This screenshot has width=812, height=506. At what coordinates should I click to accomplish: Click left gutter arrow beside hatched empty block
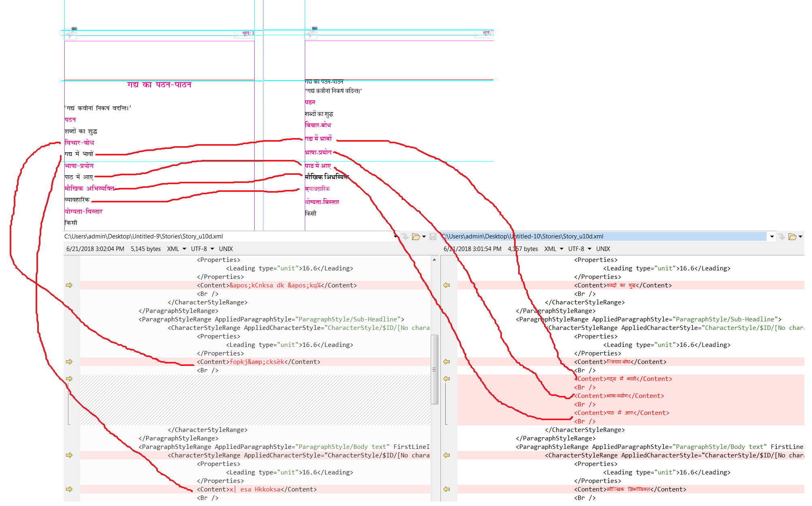69,379
